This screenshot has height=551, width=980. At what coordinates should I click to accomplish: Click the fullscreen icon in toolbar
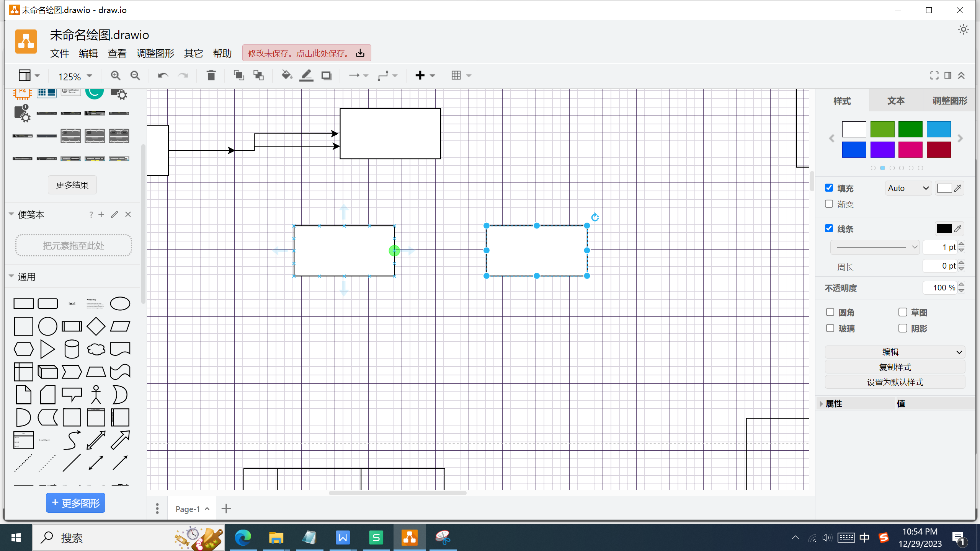tap(934, 75)
